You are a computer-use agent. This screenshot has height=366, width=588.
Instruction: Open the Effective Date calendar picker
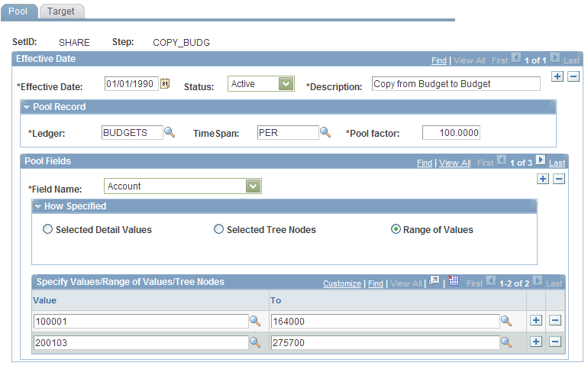165,83
